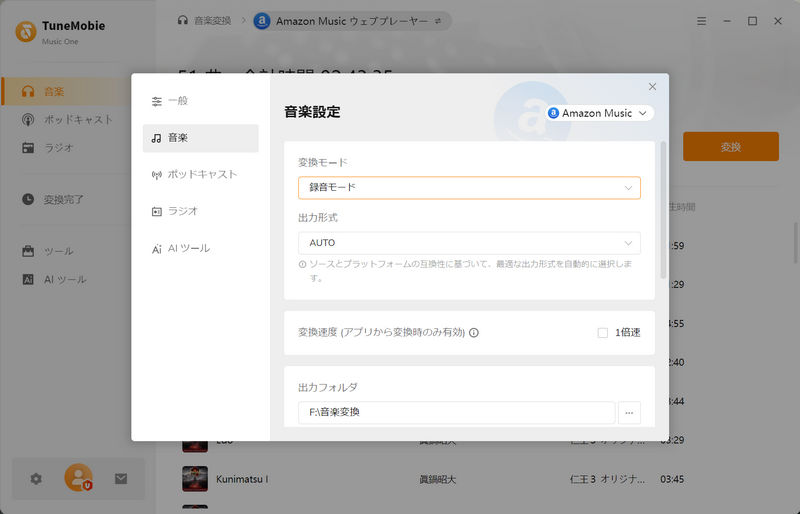The width and height of the screenshot is (800, 514).
Task: Open the 一般 settings tab
Action: click(x=200, y=101)
